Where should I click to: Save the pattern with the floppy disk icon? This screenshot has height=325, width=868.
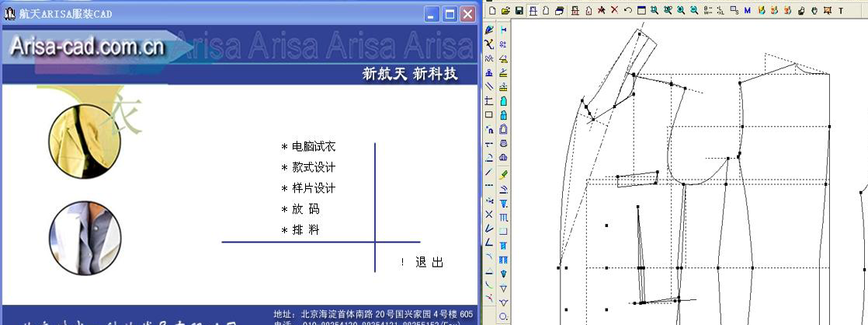coord(519,11)
